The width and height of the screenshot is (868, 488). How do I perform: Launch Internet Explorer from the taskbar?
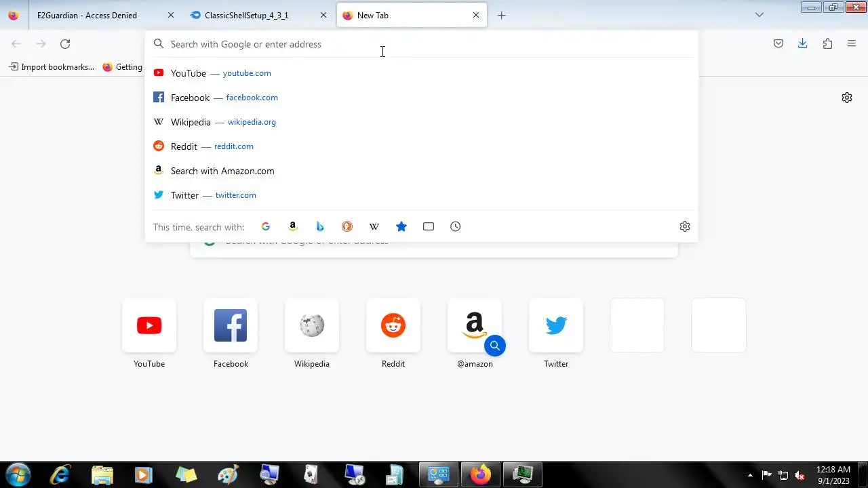60,474
